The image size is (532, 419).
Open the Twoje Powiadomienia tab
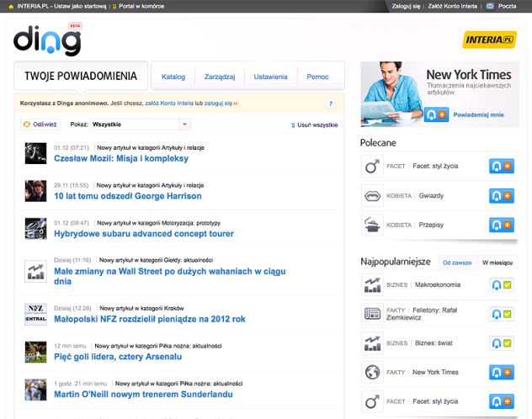[x=81, y=76]
